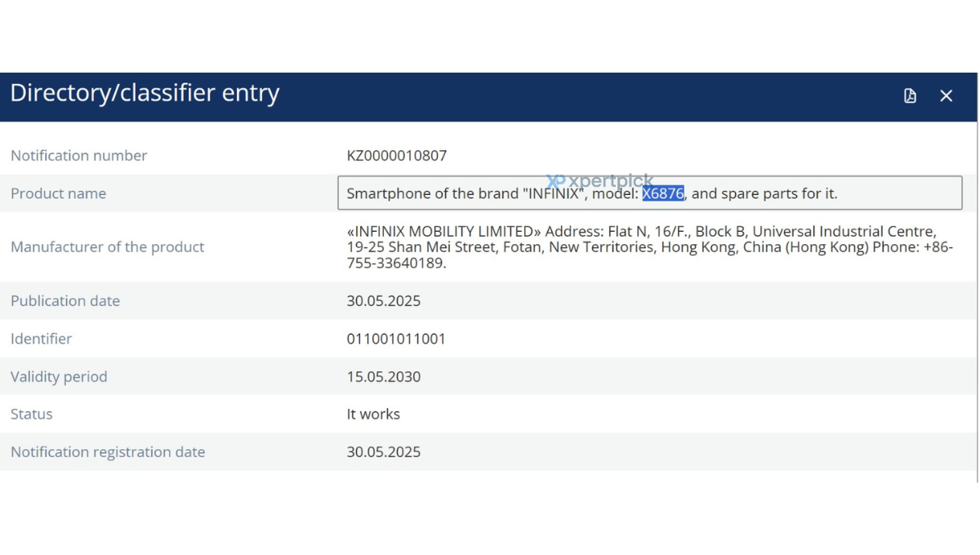Click the Product name label

(59, 193)
